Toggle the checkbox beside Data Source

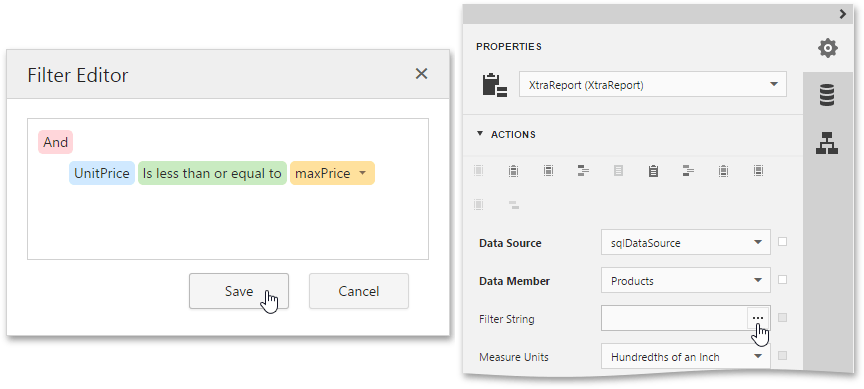pyautogui.click(x=782, y=242)
